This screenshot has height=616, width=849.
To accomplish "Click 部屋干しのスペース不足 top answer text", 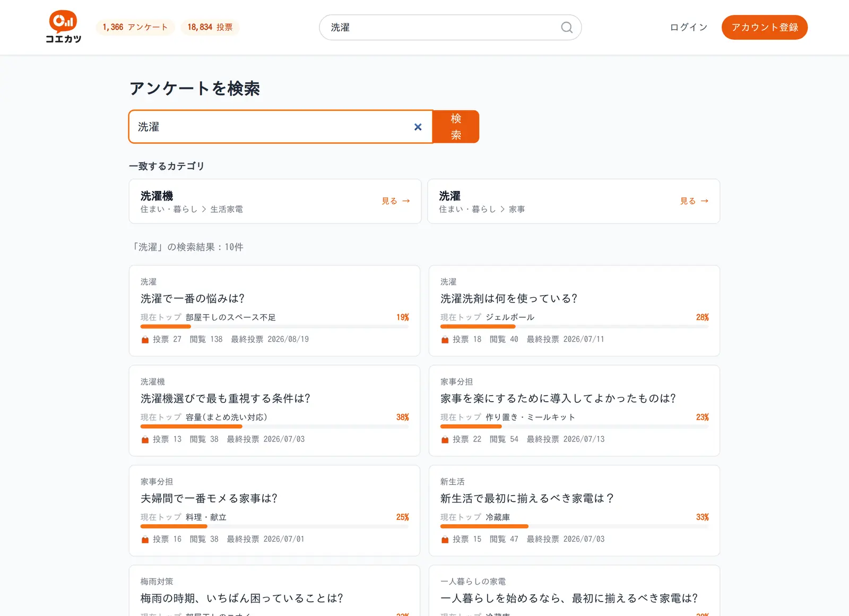I will (231, 317).
